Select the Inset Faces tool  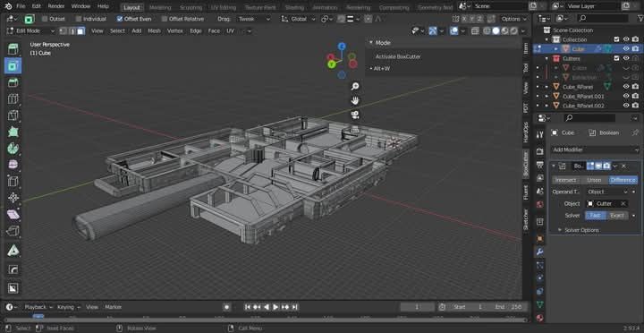pos(13,65)
